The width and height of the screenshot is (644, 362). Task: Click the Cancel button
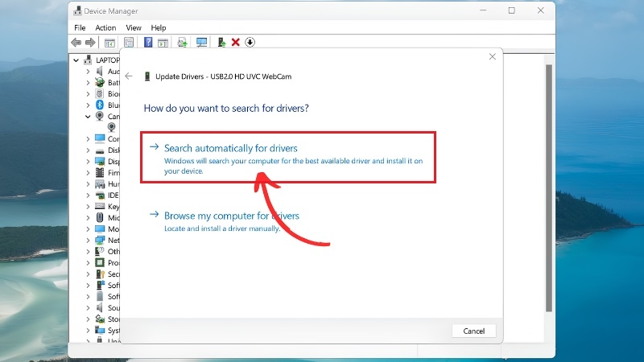[x=473, y=331]
